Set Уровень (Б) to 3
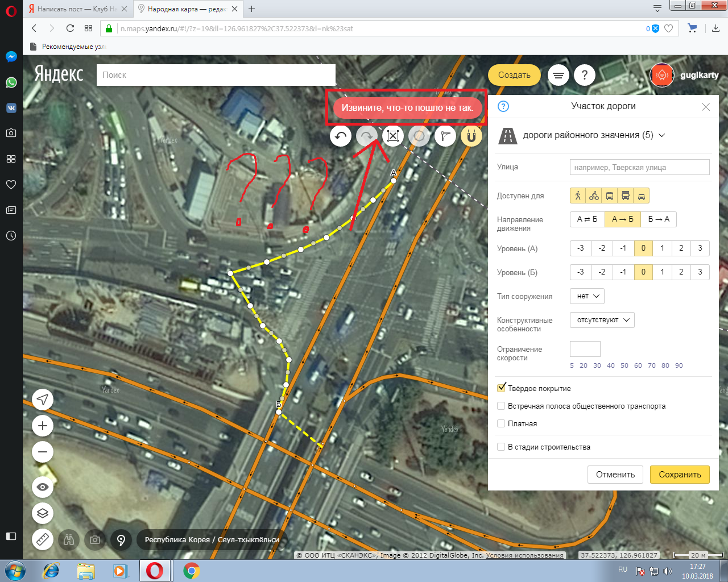The width and height of the screenshot is (728, 582). (x=700, y=272)
